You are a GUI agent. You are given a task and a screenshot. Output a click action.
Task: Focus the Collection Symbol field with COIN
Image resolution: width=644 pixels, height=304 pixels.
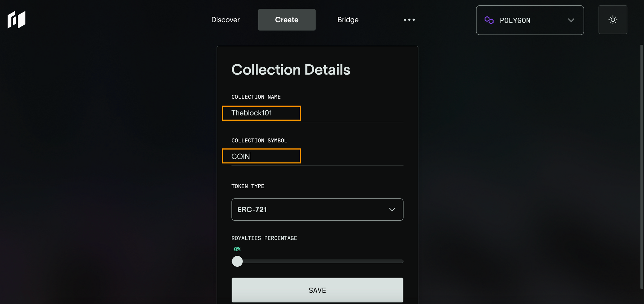[x=317, y=156]
